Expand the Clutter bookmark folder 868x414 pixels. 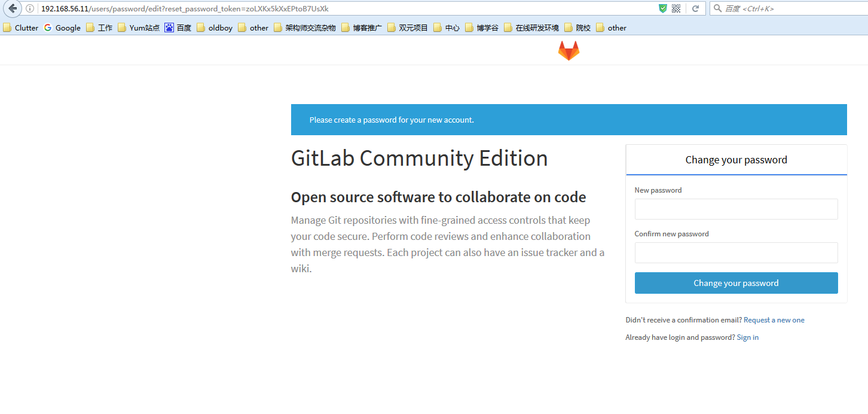click(21, 28)
